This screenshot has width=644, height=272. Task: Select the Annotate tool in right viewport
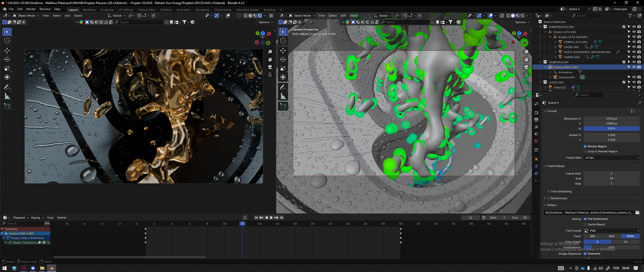click(283, 87)
